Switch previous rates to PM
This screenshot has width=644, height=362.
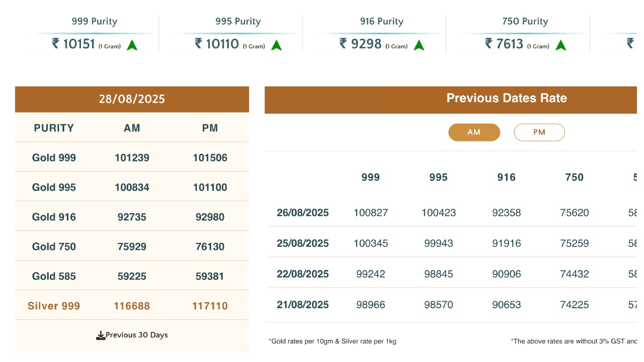539,132
